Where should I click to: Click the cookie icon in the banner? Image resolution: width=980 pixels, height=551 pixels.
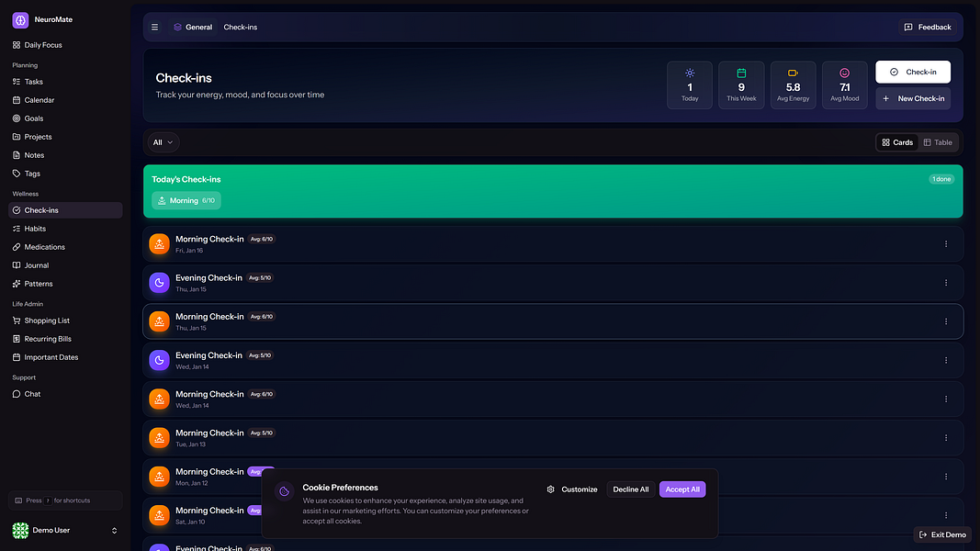(x=285, y=491)
